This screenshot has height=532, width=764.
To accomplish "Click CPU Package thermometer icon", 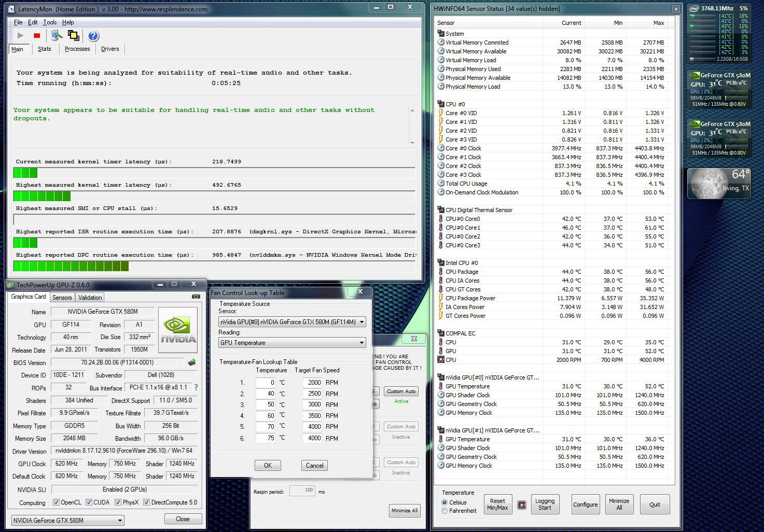I will (441, 272).
